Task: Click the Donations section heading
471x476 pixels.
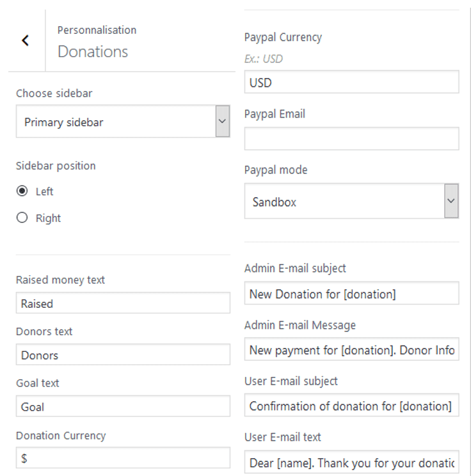Action: (93, 52)
